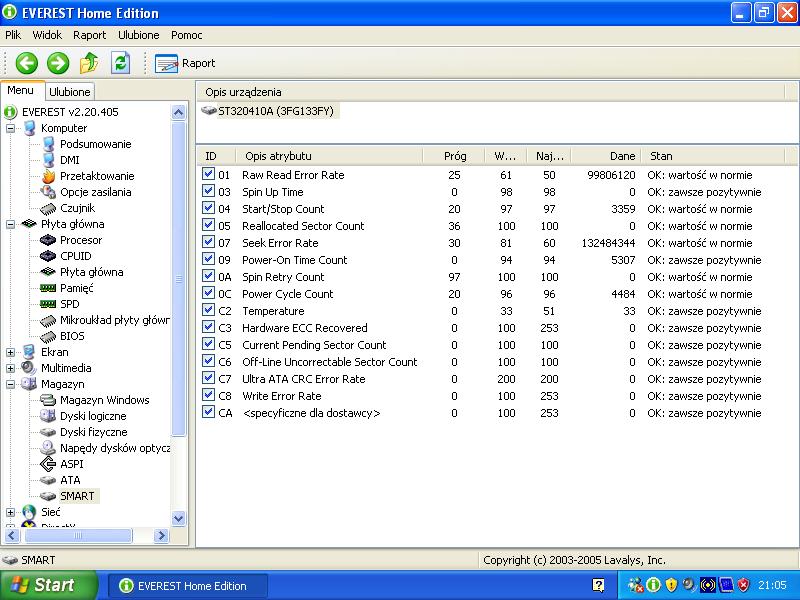This screenshot has width=800, height=600.
Task: Select the Dyski logiczne icon
Action: pyautogui.click(x=48, y=416)
